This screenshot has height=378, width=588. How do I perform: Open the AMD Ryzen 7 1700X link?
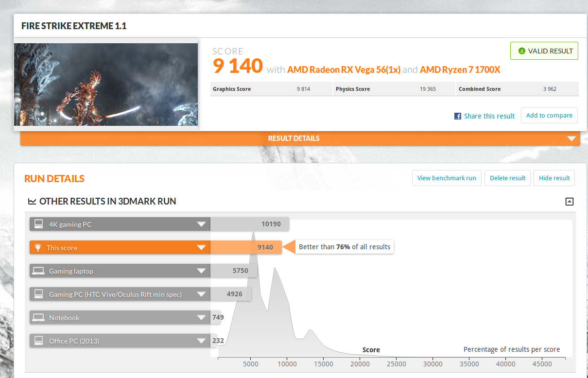pos(460,69)
